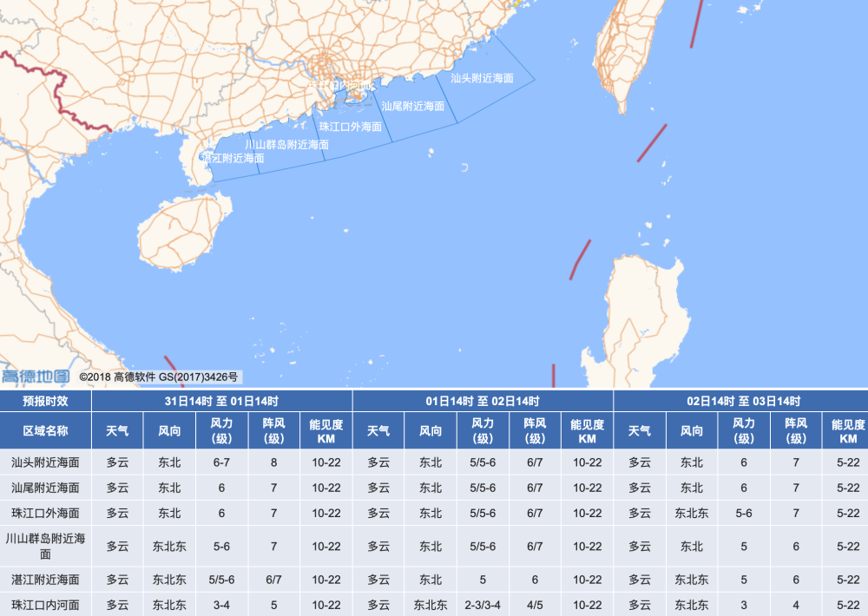This screenshot has height=616, width=868.
Task: Select the 汕尾附近海面 table row name
Action: click(45, 488)
